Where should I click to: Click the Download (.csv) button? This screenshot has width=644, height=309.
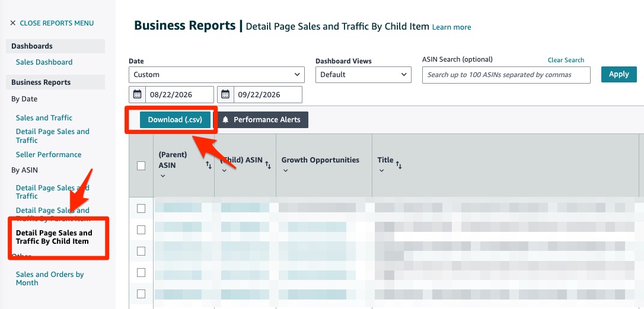tap(175, 120)
